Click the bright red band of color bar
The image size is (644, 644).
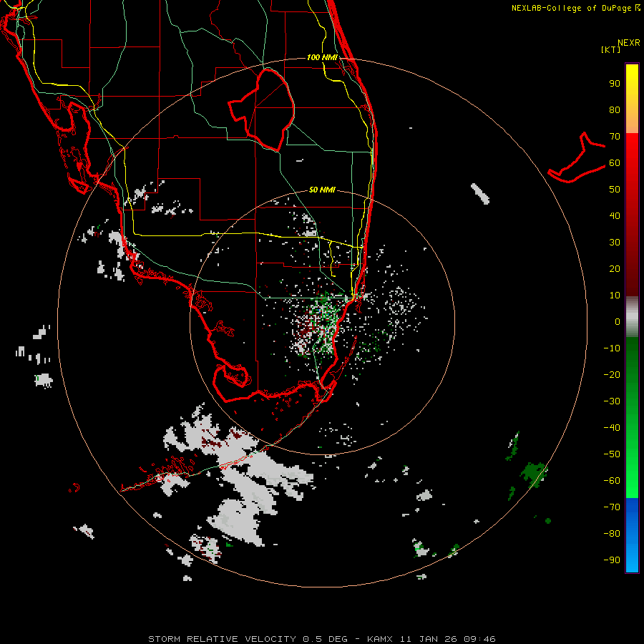(x=632, y=156)
